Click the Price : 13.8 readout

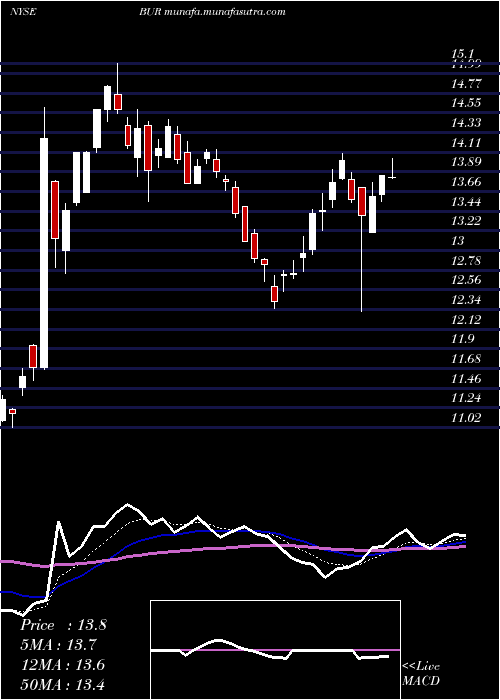63,625
